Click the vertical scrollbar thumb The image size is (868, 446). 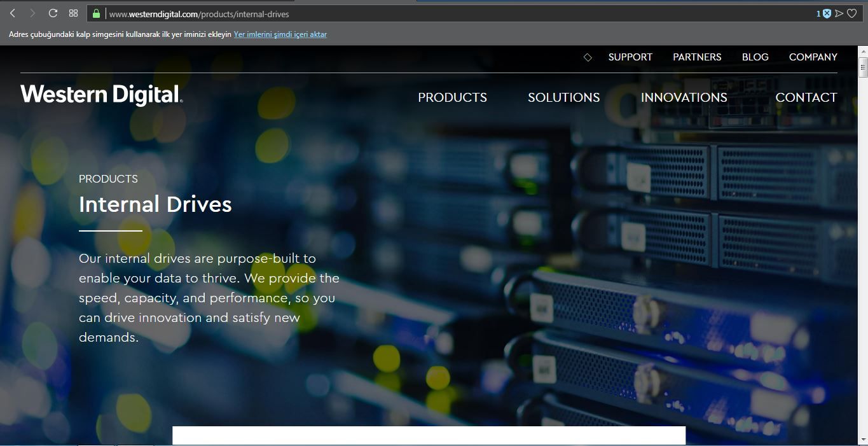[863, 67]
